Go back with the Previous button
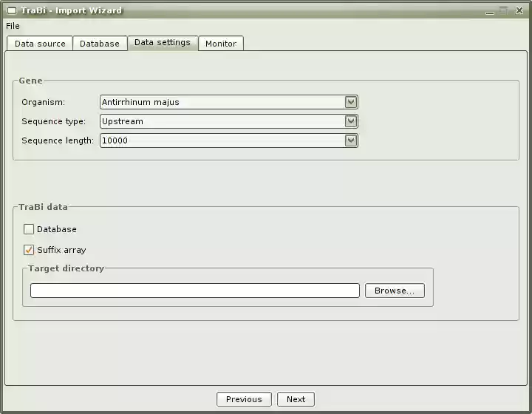Screen dimensions: 532x414 [244, 399]
